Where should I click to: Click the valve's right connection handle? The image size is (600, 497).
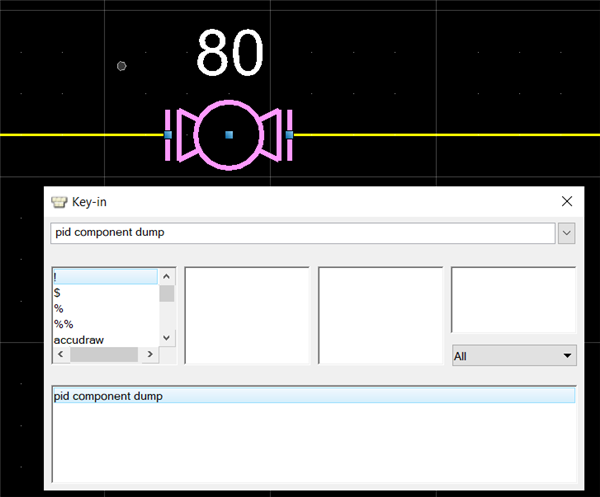pyautogui.click(x=289, y=135)
